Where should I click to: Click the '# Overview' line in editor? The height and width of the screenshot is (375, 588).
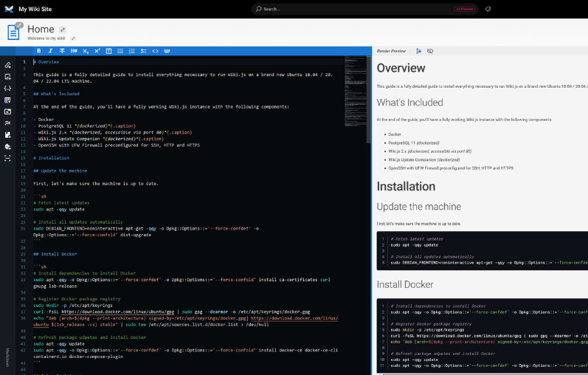click(x=46, y=62)
